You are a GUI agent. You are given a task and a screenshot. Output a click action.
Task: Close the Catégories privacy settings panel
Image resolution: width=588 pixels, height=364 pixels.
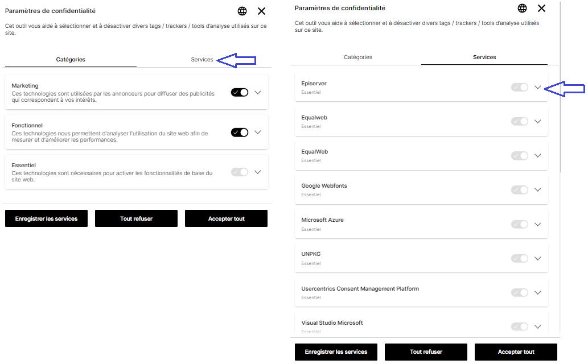click(x=261, y=11)
